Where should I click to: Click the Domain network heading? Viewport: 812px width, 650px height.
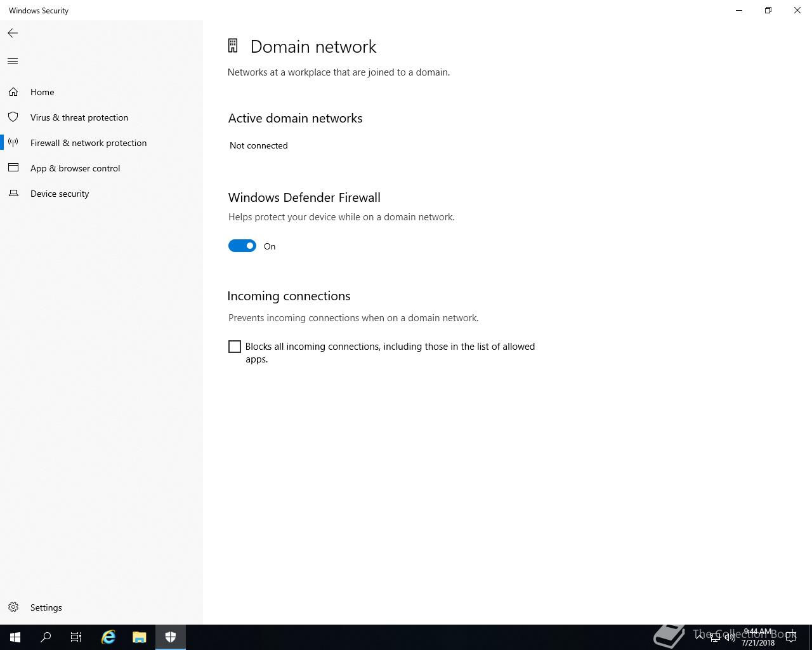(x=313, y=46)
